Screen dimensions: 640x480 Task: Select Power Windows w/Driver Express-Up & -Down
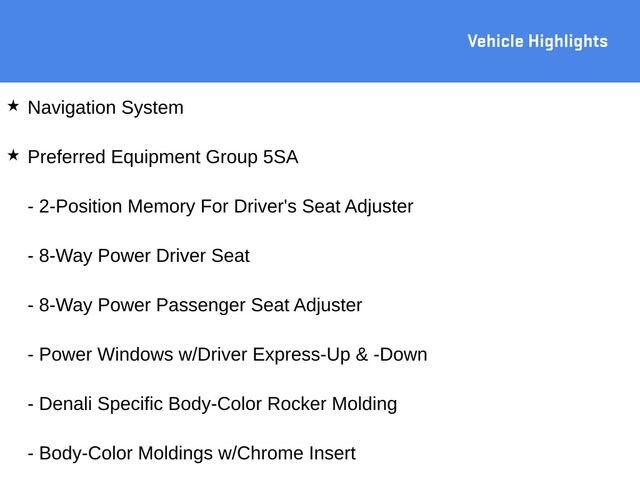[227, 355]
